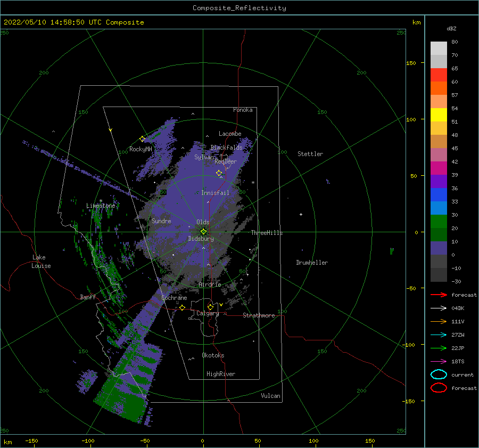Click the RedDeer city label

coord(226,161)
